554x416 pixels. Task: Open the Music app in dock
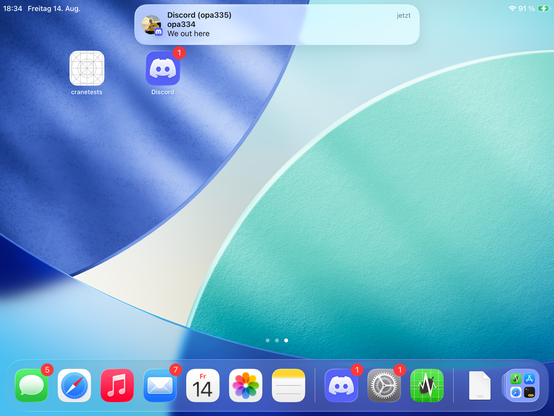pos(117,386)
